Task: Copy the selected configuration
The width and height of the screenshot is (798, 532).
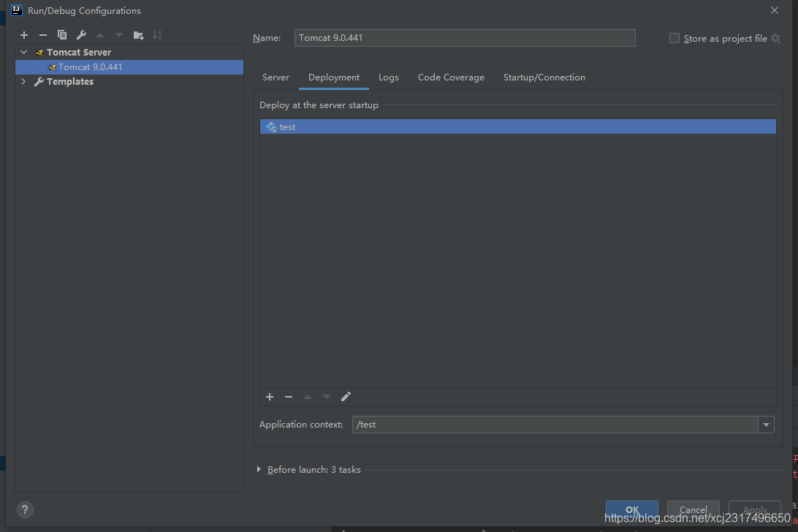Action: tap(62, 35)
